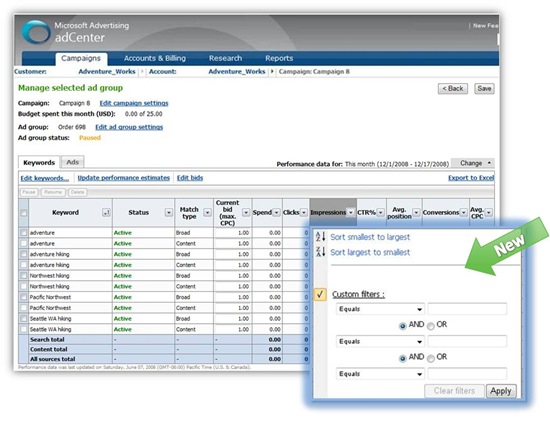Click the 'All sources total' row label
The image size is (550, 422).
[53, 359]
